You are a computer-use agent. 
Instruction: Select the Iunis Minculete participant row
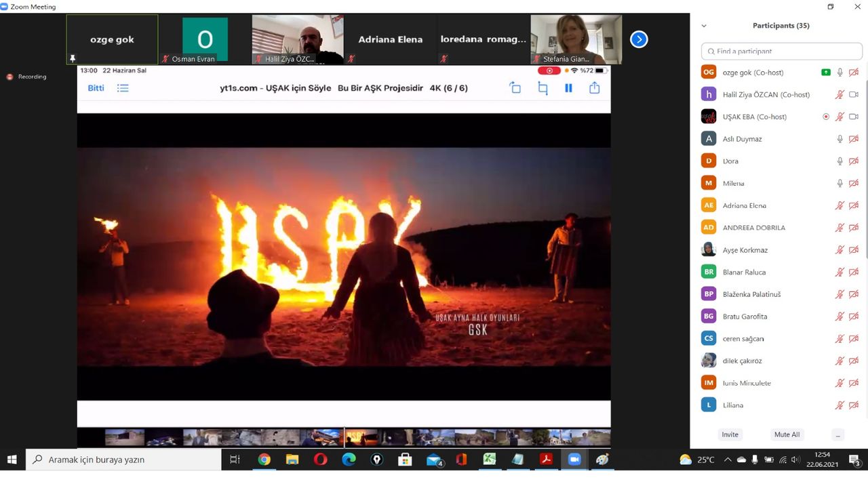(x=778, y=383)
